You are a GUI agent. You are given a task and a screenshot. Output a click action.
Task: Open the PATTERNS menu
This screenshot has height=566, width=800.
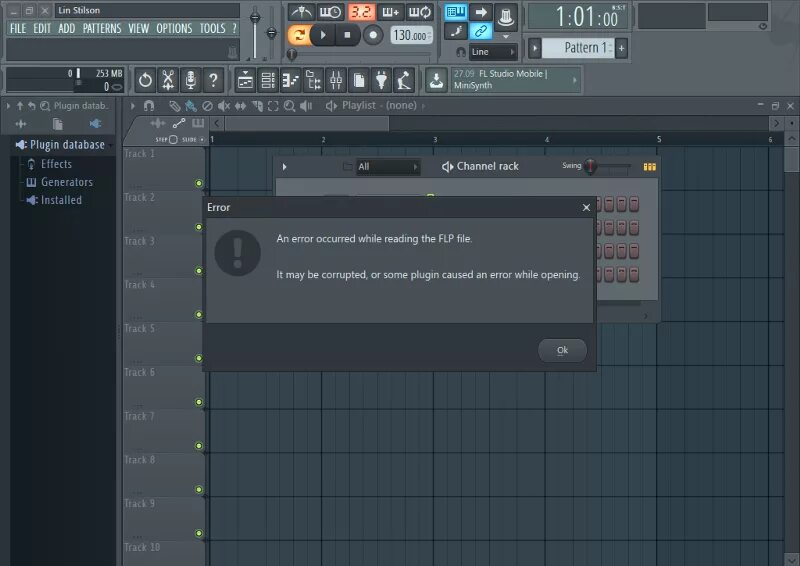(x=102, y=29)
